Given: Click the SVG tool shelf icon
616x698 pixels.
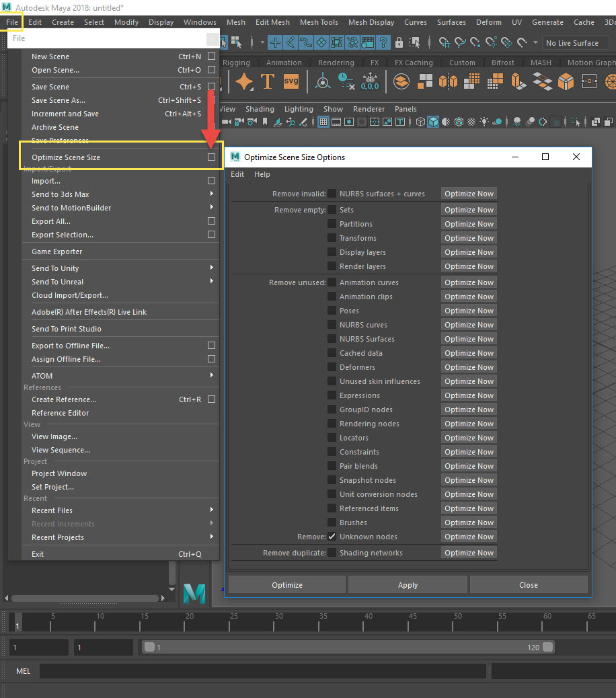Looking at the screenshot, I should [x=291, y=81].
